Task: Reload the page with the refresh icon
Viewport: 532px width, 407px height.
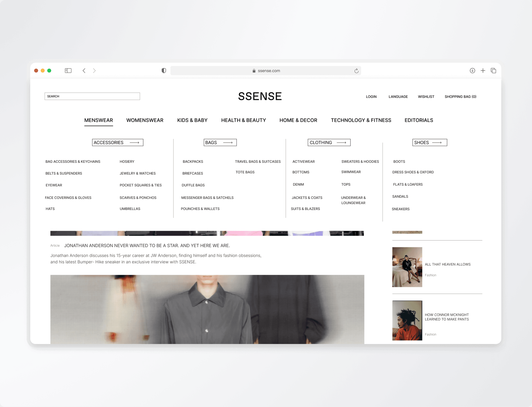Action: coord(356,71)
